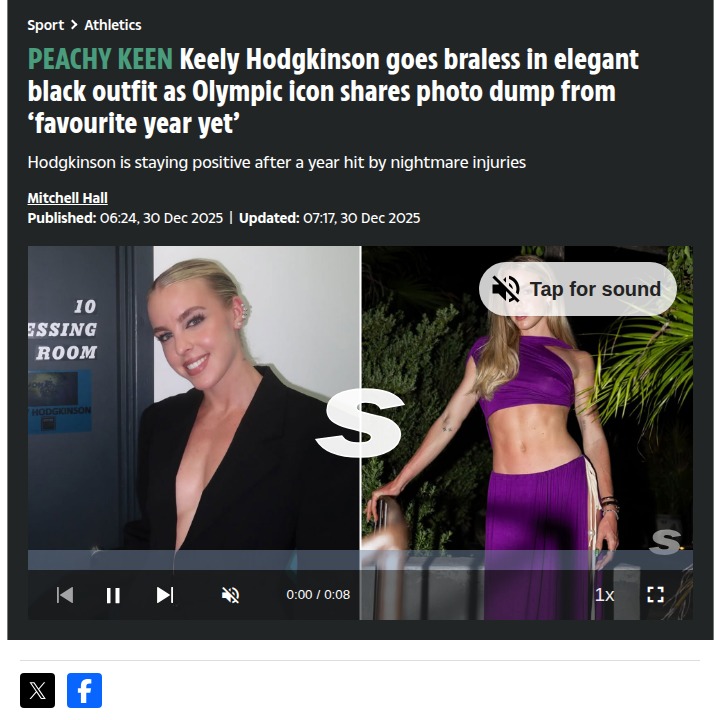The width and height of the screenshot is (720, 720).
Task: Enter fullscreen video mode
Action: 655,595
